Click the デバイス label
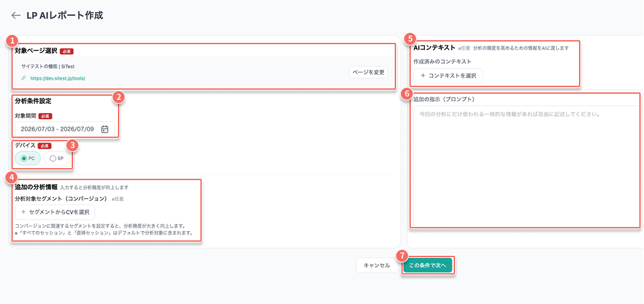This screenshot has height=304, width=644. pyautogui.click(x=25, y=145)
